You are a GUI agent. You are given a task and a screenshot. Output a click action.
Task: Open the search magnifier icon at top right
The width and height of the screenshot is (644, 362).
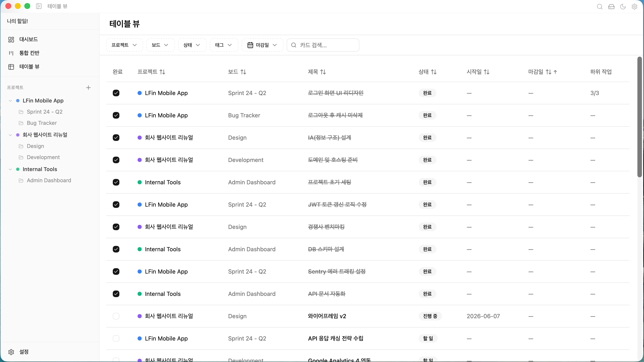(600, 6)
